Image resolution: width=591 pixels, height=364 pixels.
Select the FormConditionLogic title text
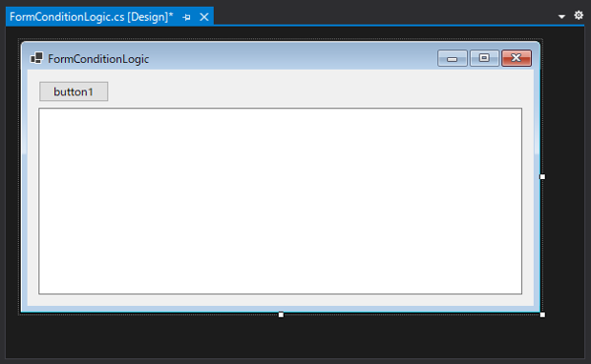[x=98, y=59]
